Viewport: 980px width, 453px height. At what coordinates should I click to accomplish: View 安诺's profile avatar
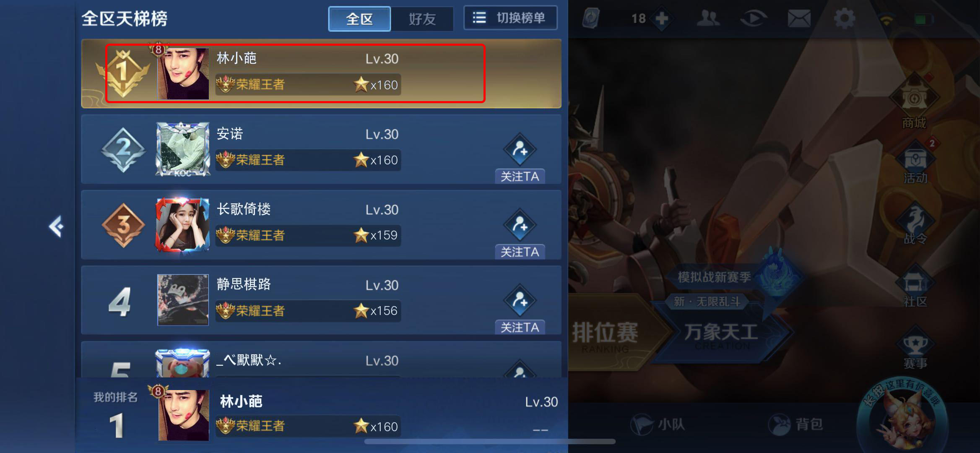[x=183, y=149]
